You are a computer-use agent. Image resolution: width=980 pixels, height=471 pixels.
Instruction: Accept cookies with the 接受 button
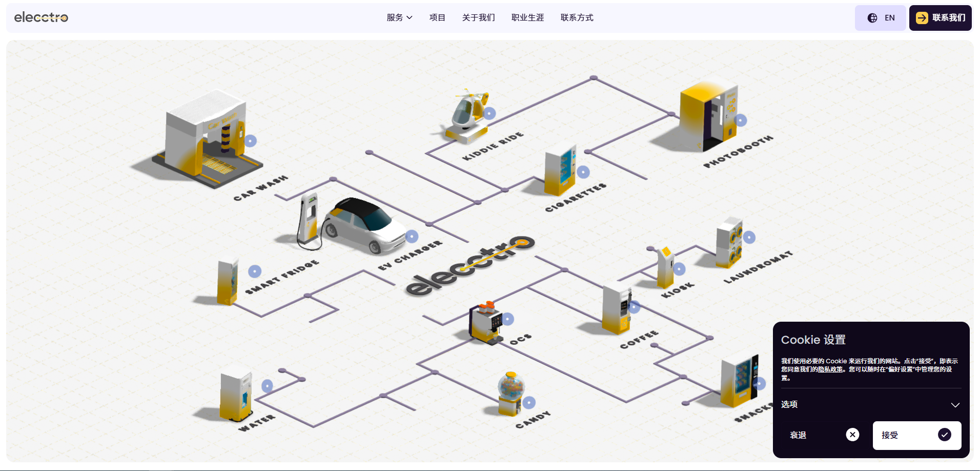coord(916,435)
